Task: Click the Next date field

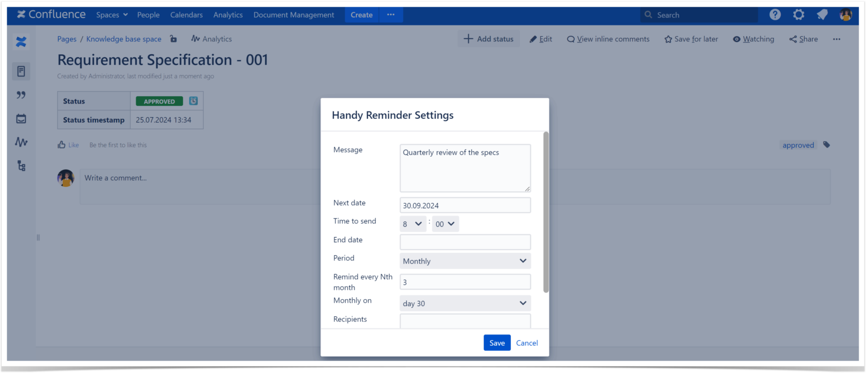Action: click(x=465, y=205)
